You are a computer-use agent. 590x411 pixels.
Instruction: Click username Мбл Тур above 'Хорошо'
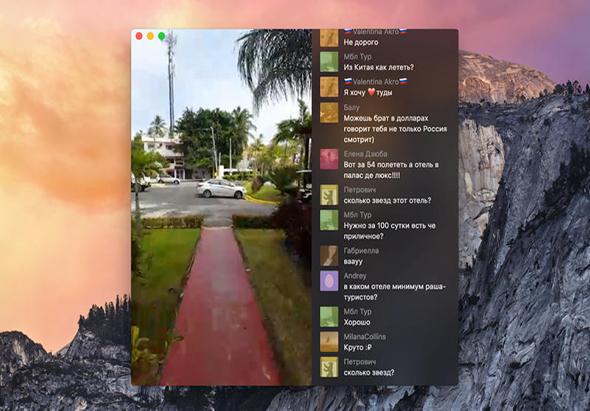(357, 312)
